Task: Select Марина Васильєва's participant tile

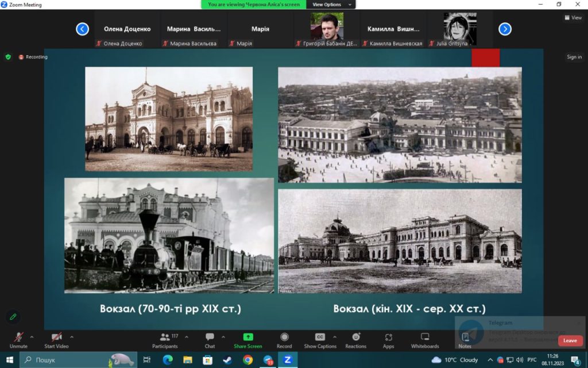Action: pyautogui.click(x=194, y=30)
